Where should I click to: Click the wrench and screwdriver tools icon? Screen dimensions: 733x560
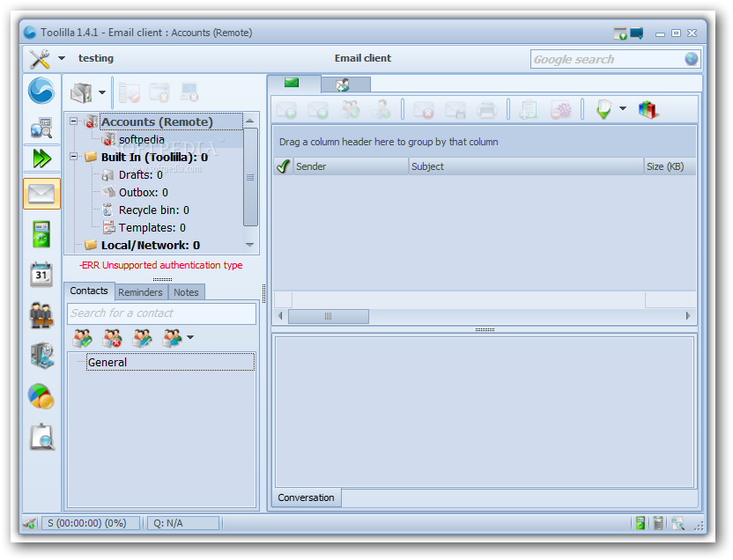tap(40, 59)
